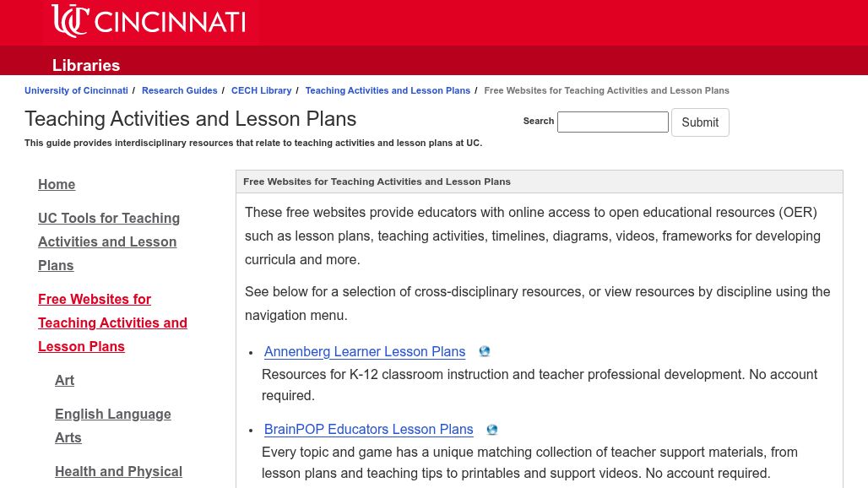
Task: Open the Libraries header link
Action: coord(86,65)
